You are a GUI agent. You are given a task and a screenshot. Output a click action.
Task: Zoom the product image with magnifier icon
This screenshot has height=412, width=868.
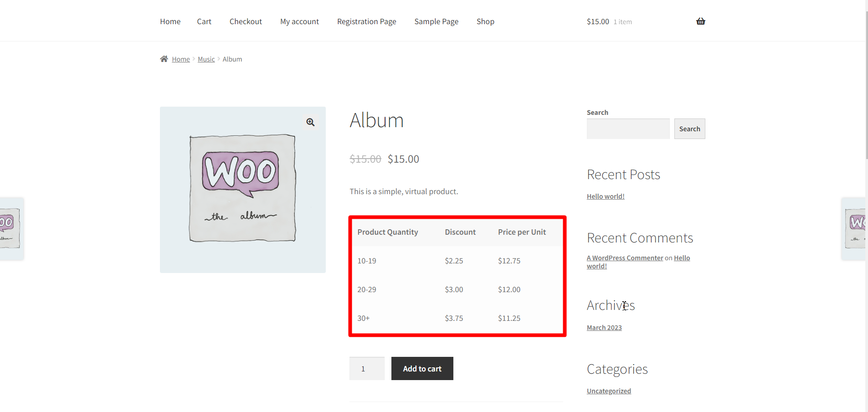[310, 122]
